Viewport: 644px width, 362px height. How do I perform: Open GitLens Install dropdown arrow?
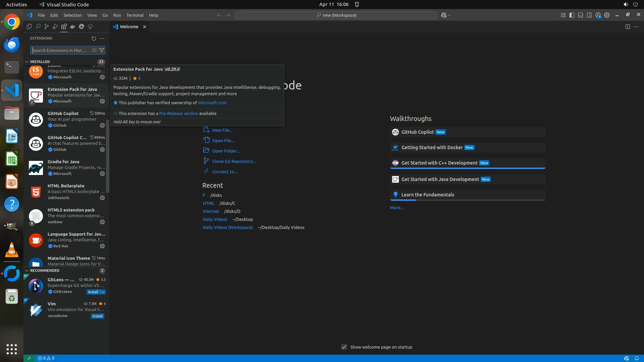[x=103, y=292]
